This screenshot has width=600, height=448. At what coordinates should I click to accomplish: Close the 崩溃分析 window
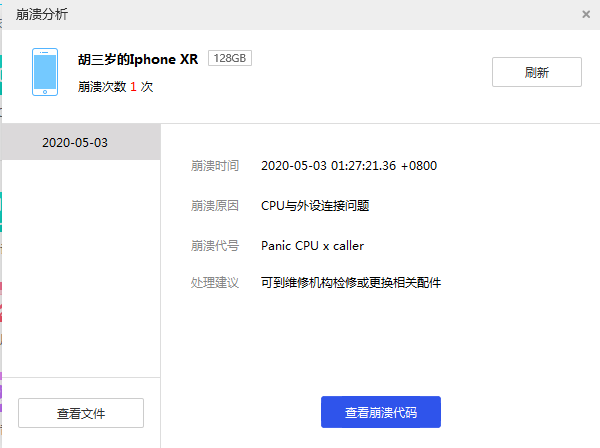(x=585, y=14)
